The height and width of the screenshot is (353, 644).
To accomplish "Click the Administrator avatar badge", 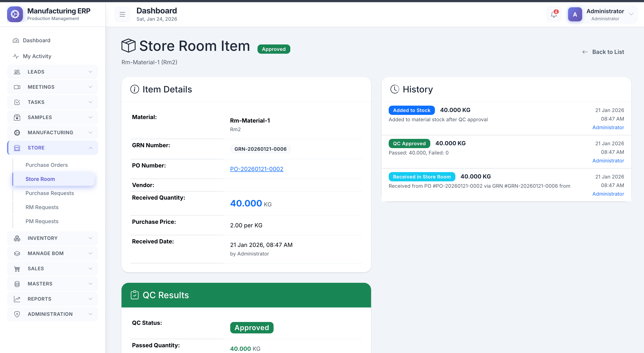I will tap(575, 15).
